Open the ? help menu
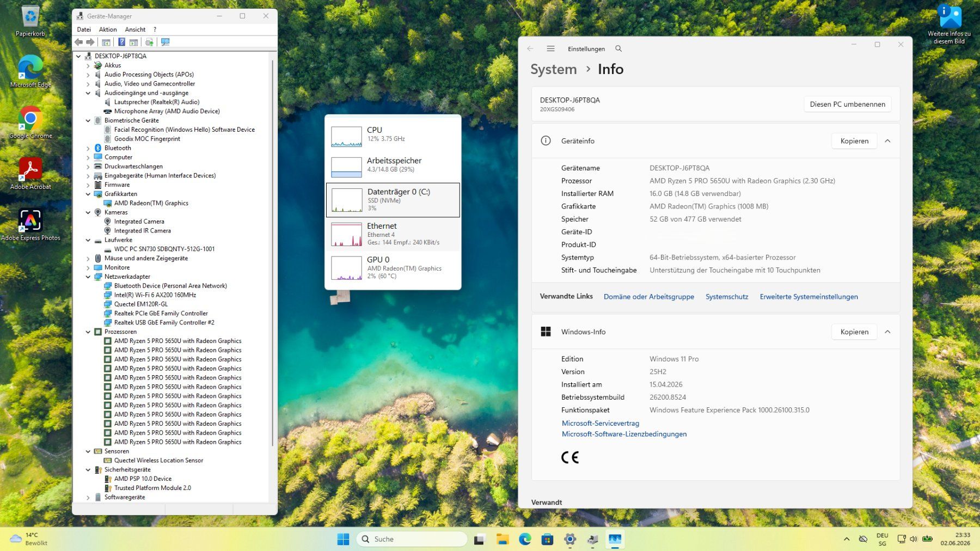The image size is (980, 551). pos(155,29)
